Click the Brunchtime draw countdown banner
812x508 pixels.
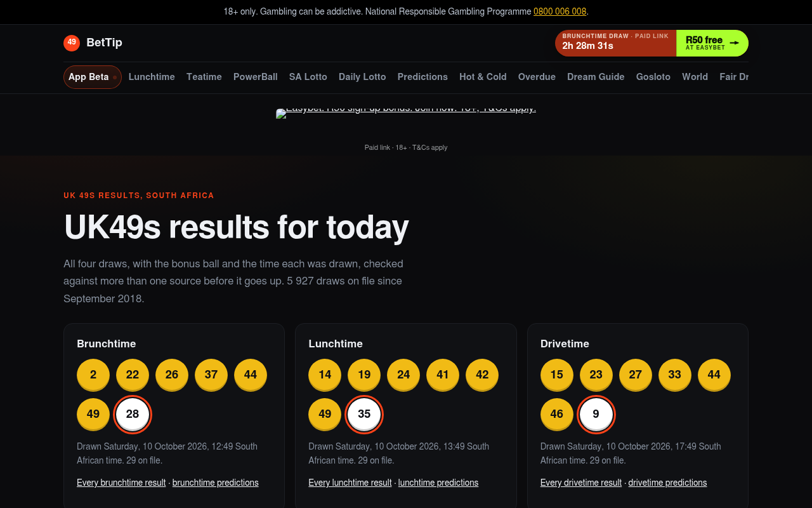[x=615, y=43]
